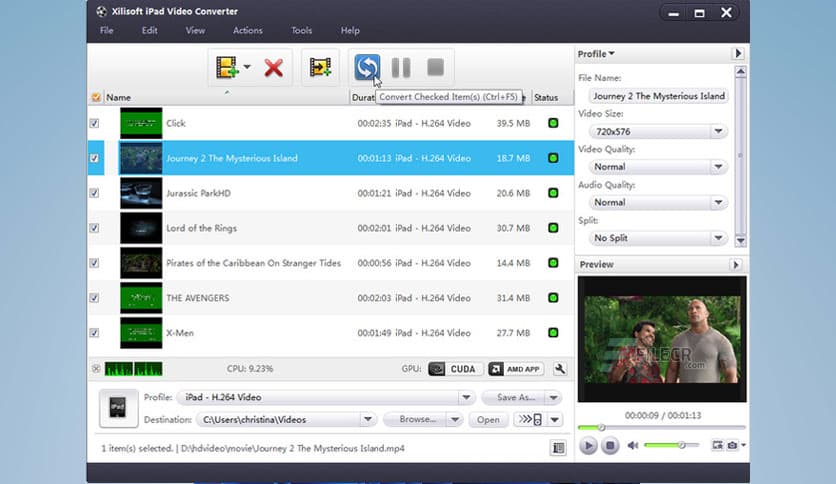836x484 pixels.
Task: Open the Add File dropdown arrow
Action: click(x=247, y=67)
